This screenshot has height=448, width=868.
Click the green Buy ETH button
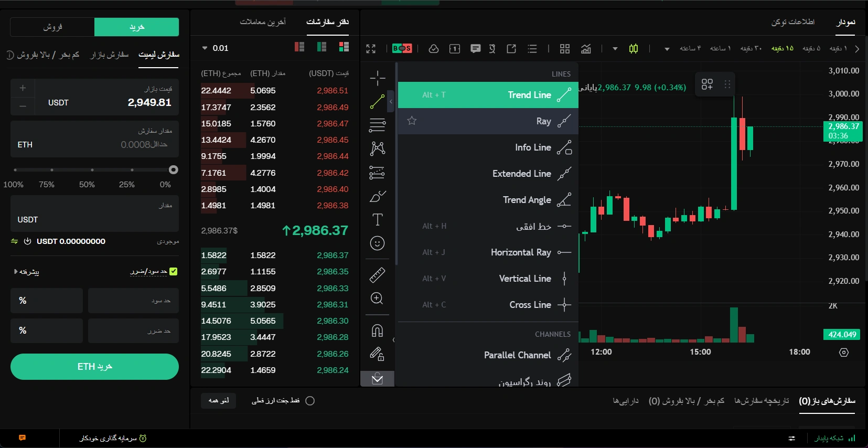(x=94, y=367)
